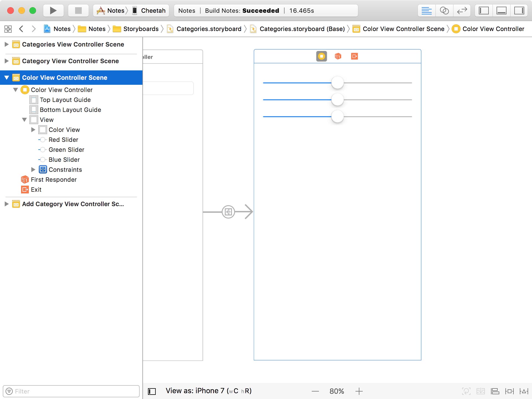Click the Exit icon in scene dock
This screenshot has height=399, width=532.
tap(354, 56)
